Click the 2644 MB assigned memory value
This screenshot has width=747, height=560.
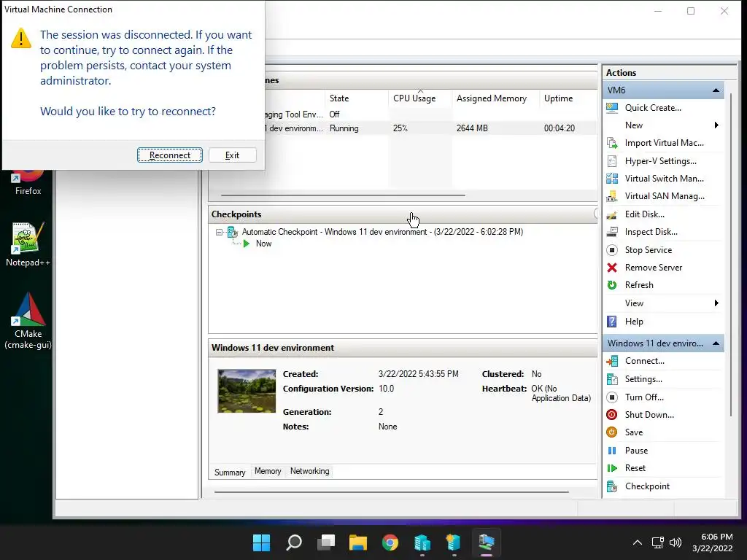coord(472,128)
